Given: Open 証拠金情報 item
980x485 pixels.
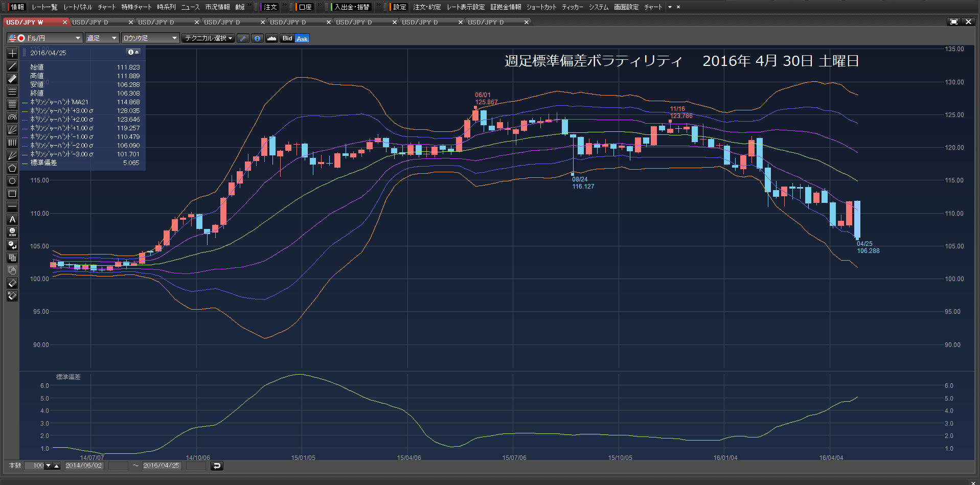Looking at the screenshot, I should click(506, 7).
